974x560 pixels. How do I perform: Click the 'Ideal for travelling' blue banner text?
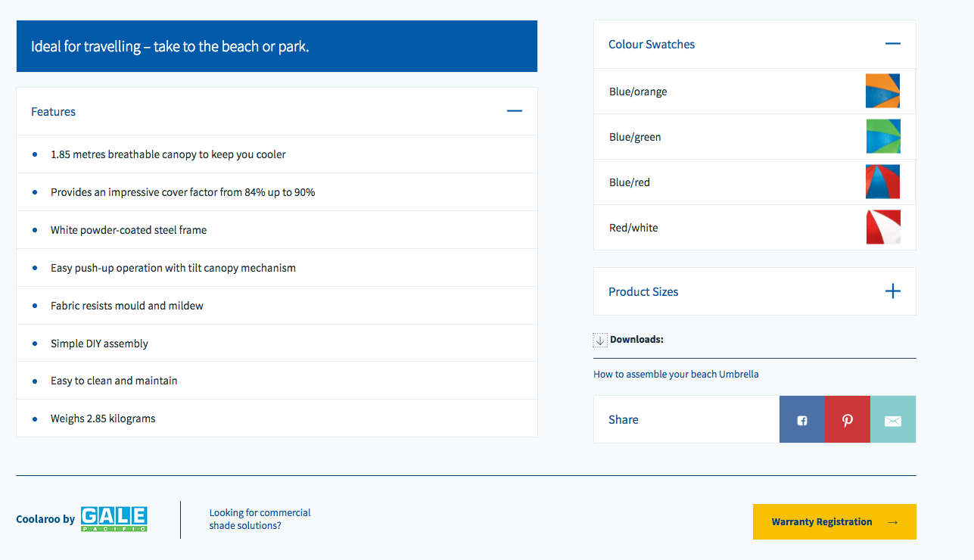(x=170, y=46)
